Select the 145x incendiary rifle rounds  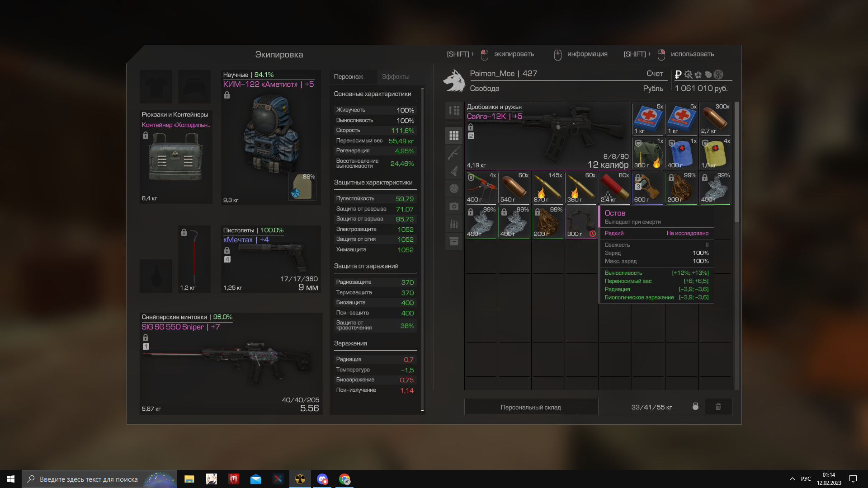tap(548, 188)
